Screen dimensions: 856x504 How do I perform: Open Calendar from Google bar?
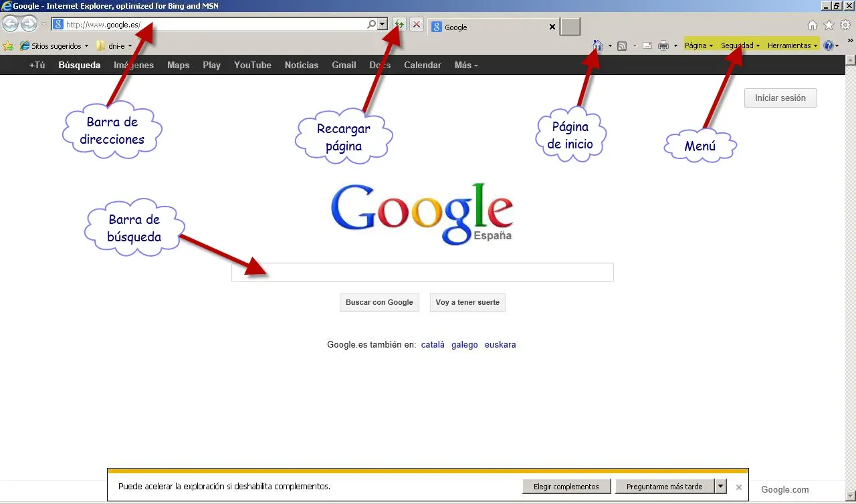(423, 65)
